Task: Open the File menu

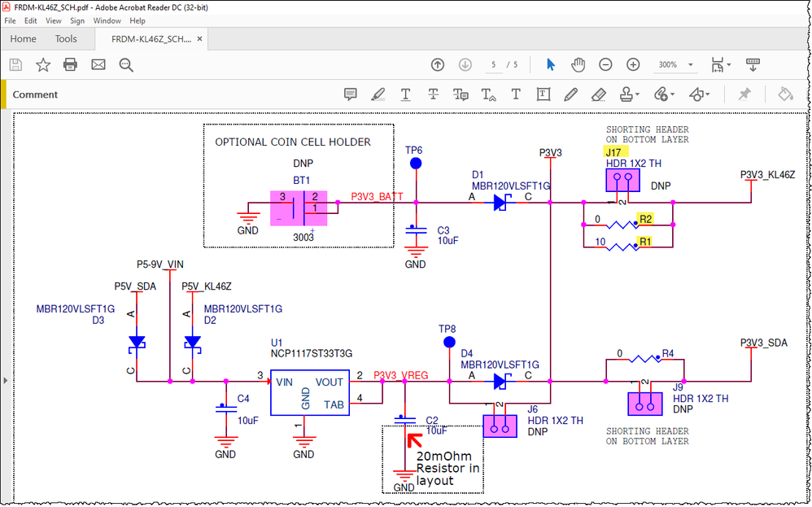Action: [x=11, y=20]
